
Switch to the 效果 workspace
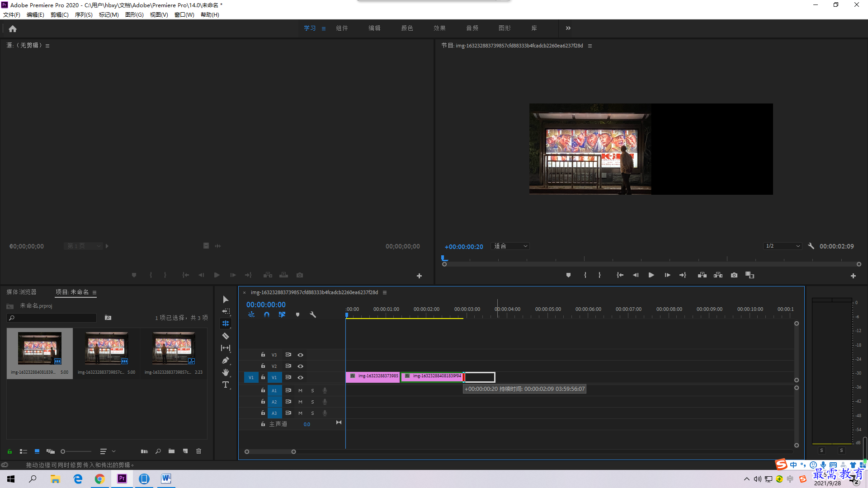coord(439,28)
